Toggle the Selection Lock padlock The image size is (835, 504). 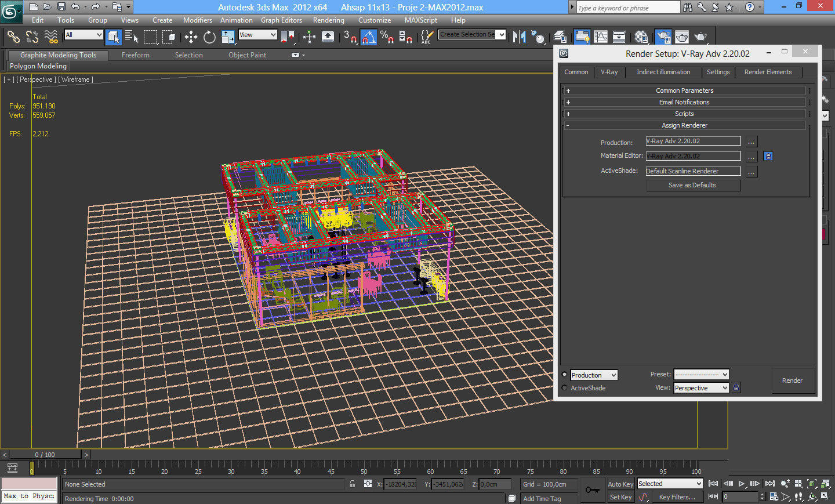click(352, 484)
